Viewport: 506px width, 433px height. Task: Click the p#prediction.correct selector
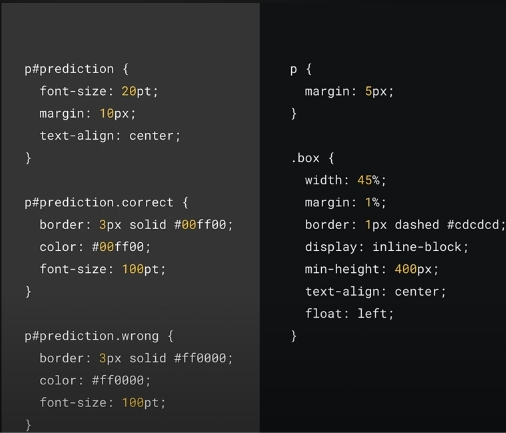[x=106, y=202]
